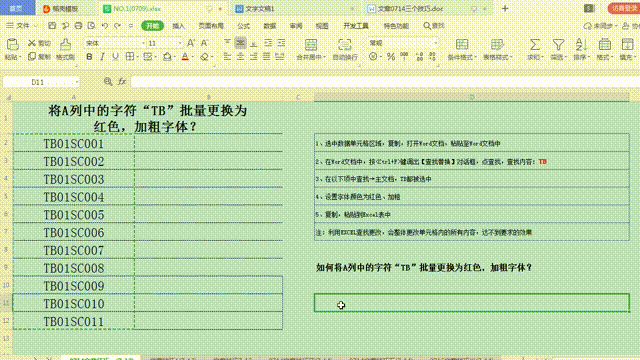This screenshot has height=360, width=640.
Task: Toggle align text left
Action: pos(227,57)
